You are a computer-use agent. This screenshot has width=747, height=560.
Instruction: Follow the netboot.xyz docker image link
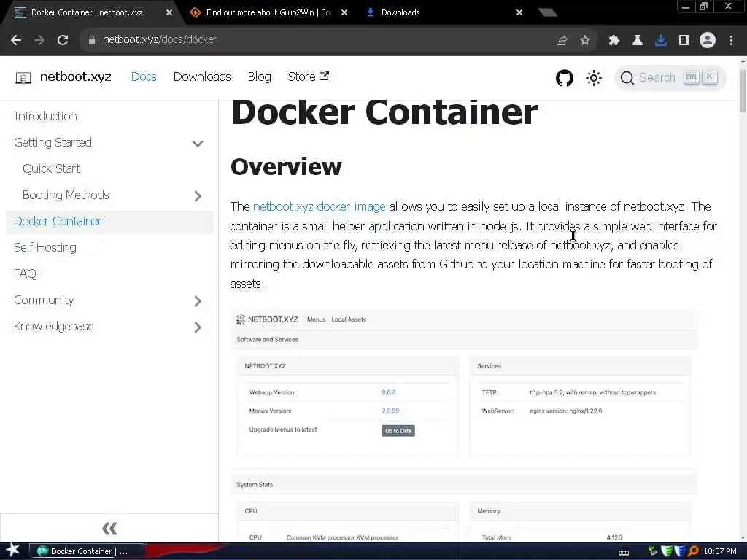(320, 206)
